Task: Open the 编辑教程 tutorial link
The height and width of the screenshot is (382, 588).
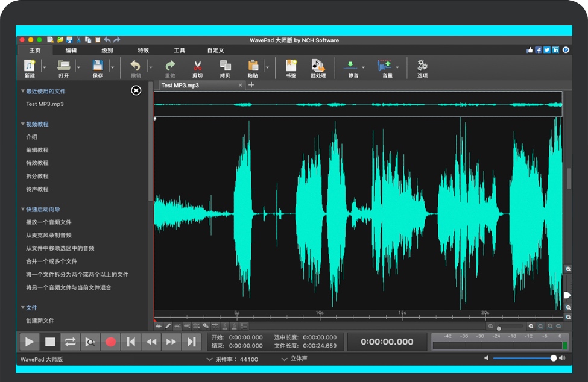Action: [x=37, y=150]
